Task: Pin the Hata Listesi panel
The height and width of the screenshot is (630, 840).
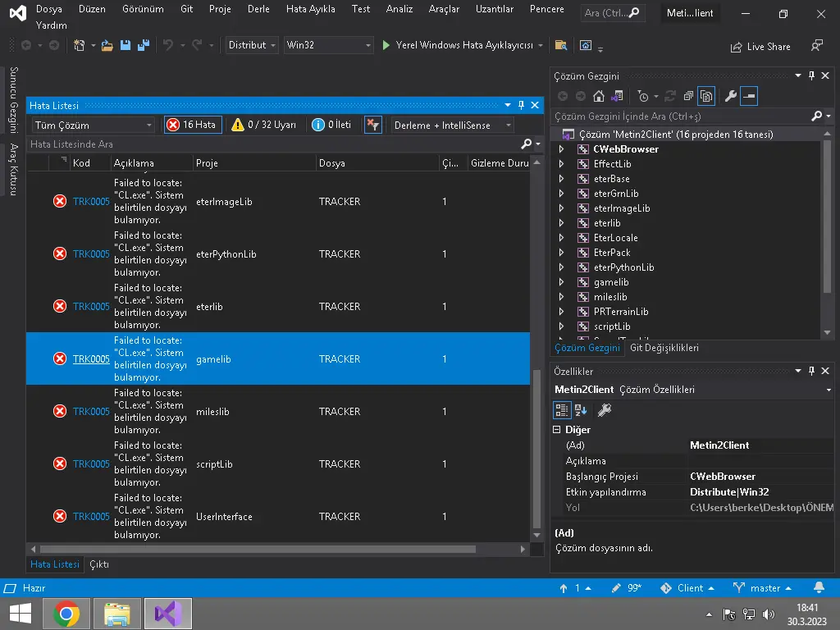Action: pos(521,106)
